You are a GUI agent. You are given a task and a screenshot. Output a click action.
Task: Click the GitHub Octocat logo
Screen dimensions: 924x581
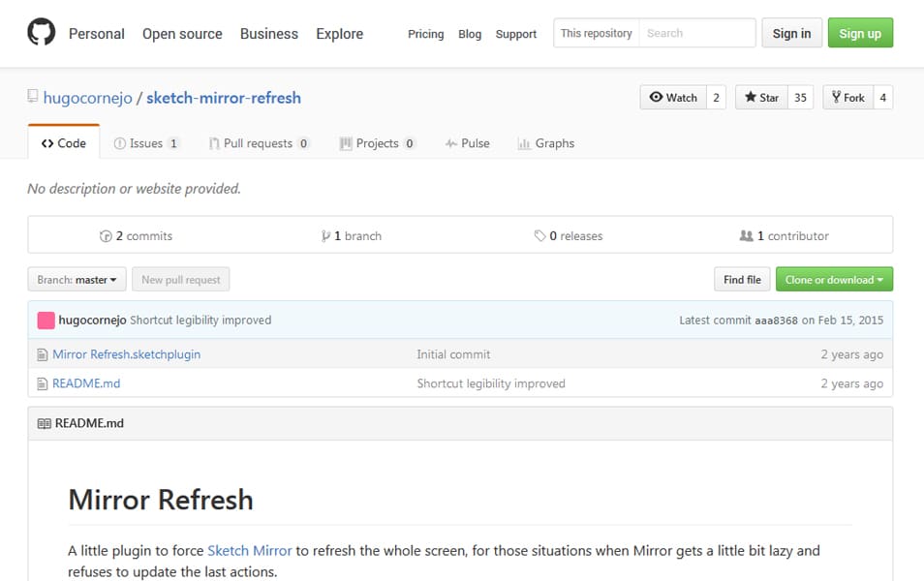tap(41, 33)
